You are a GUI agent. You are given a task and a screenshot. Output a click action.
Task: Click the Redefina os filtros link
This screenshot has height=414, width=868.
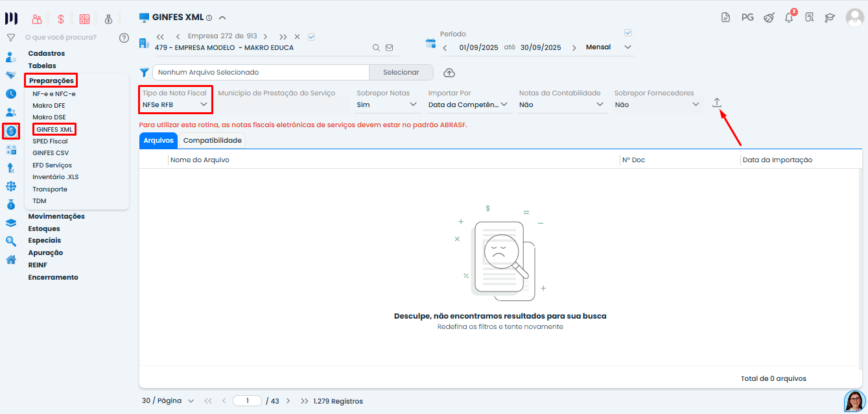point(500,326)
